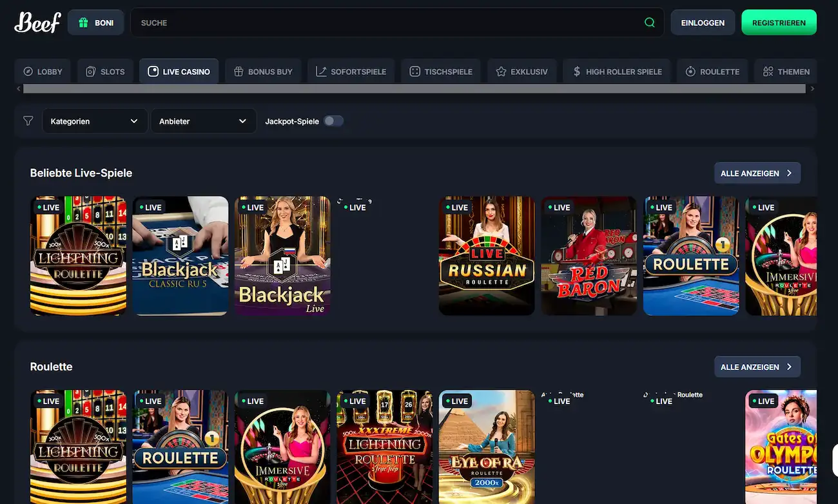Screen dimensions: 838x504
Task: Open High Roller Spiele tab
Action: click(x=616, y=72)
